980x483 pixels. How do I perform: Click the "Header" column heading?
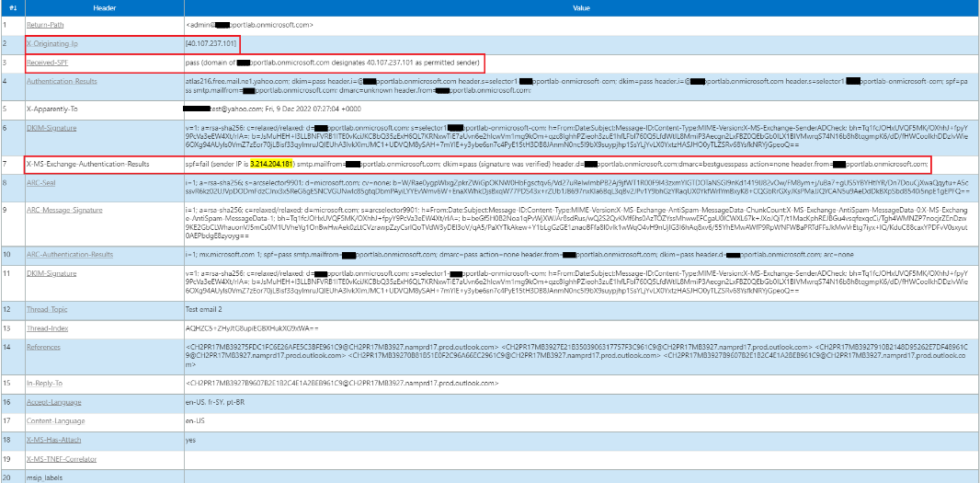103,7
